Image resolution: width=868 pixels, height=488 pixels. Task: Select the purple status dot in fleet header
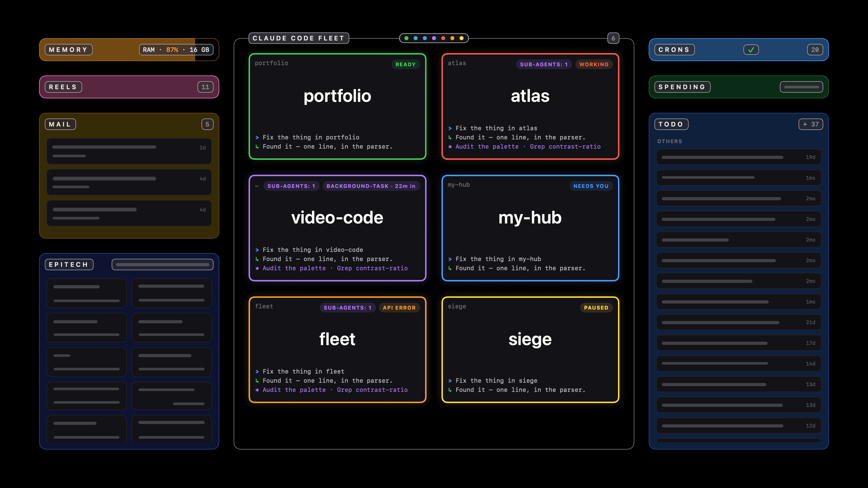coord(434,38)
